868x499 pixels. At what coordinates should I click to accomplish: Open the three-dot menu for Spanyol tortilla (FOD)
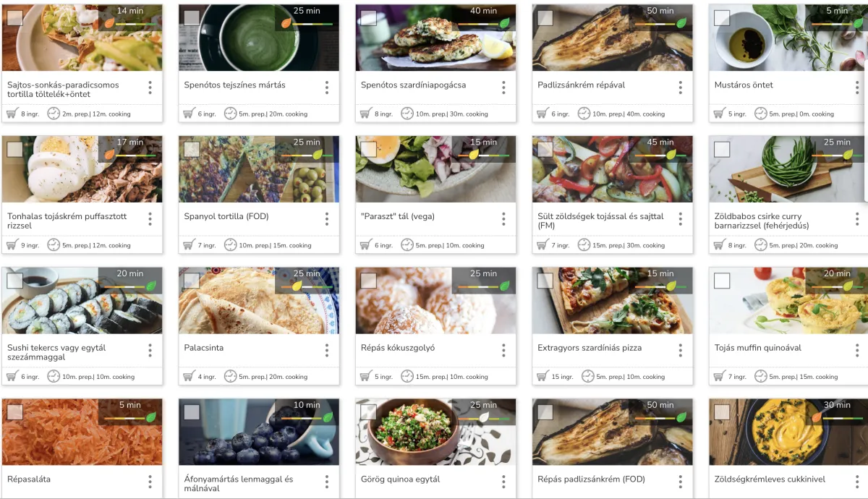pyautogui.click(x=327, y=219)
